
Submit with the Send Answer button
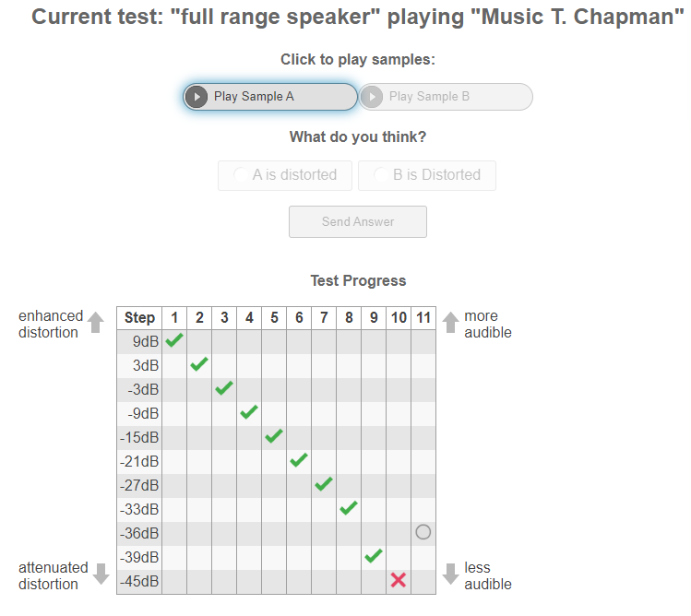(357, 221)
